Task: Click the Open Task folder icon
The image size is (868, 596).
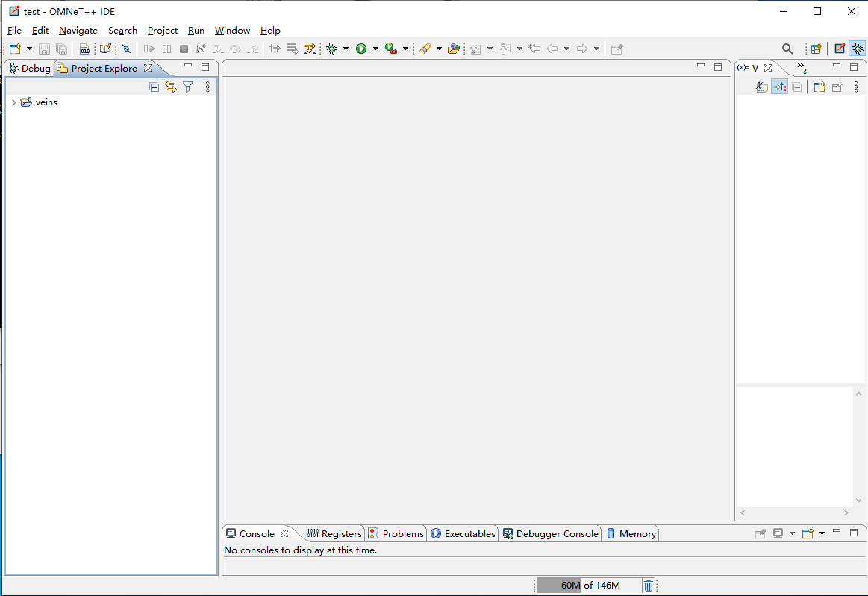Action: [454, 49]
